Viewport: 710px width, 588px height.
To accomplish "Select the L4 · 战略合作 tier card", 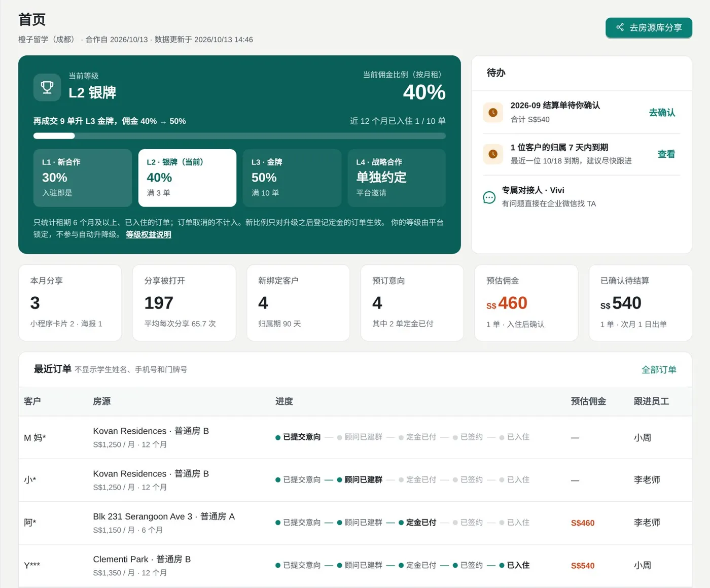I will click(x=397, y=178).
